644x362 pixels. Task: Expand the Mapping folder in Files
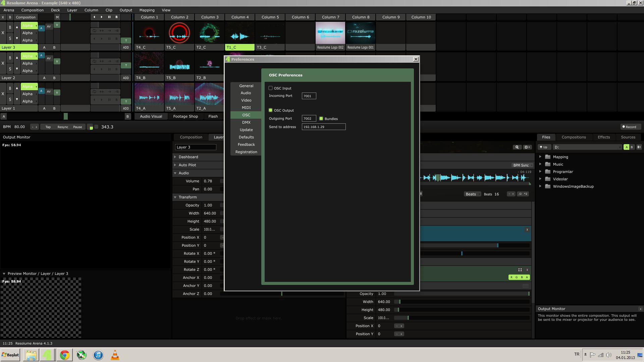tap(540, 157)
